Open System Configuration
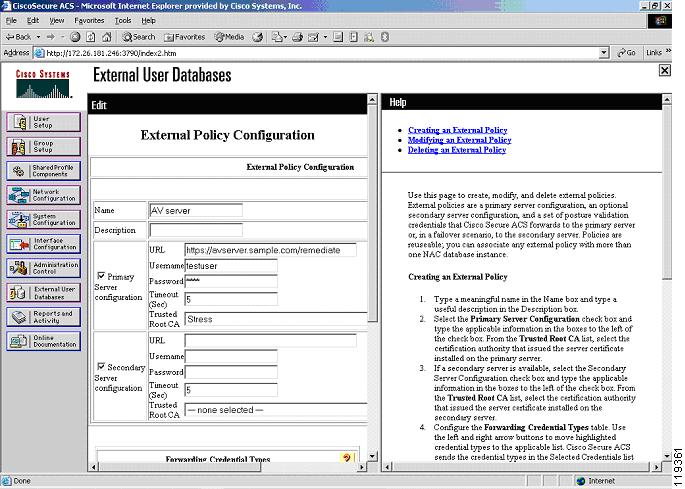The width and height of the screenshot is (685, 489). pyautogui.click(x=43, y=219)
